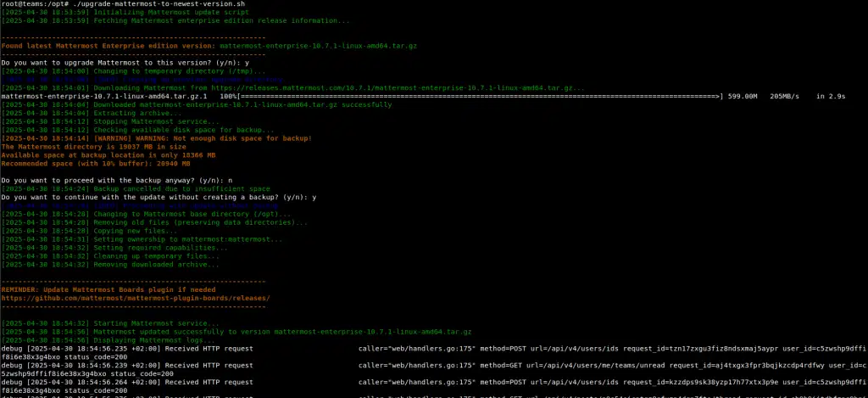The width and height of the screenshot is (868, 398).
Task: Select 'Checking available disk space for backup' line
Action: point(137,130)
